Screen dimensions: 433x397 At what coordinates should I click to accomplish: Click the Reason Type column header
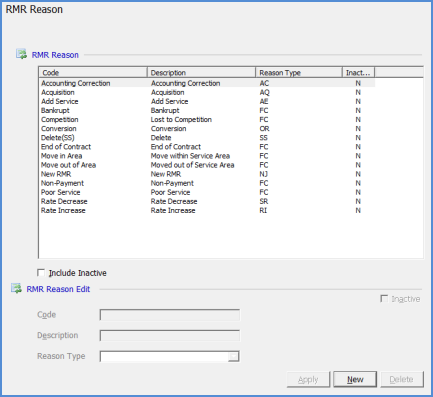point(299,73)
